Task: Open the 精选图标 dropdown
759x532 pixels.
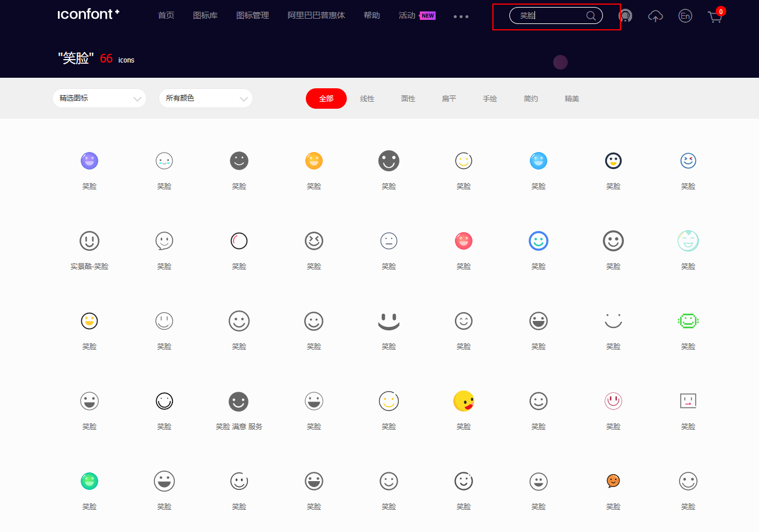Action: pos(99,98)
